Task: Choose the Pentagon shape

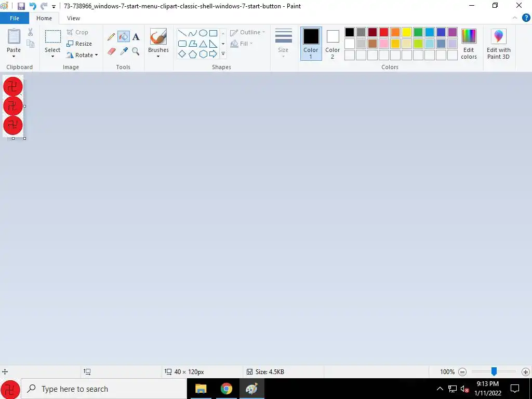Action: (x=193, y=54)
